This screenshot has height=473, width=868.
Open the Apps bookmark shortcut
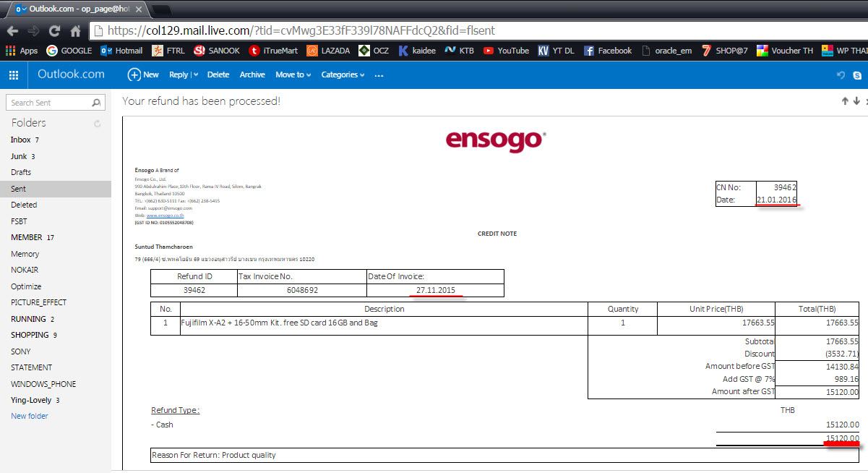(x=22, y=51)
